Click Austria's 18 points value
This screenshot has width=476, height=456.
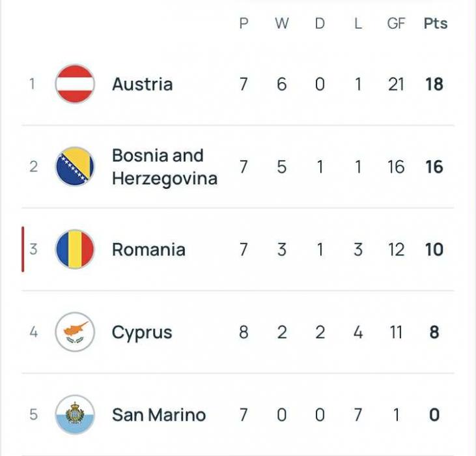click(434, 84)
